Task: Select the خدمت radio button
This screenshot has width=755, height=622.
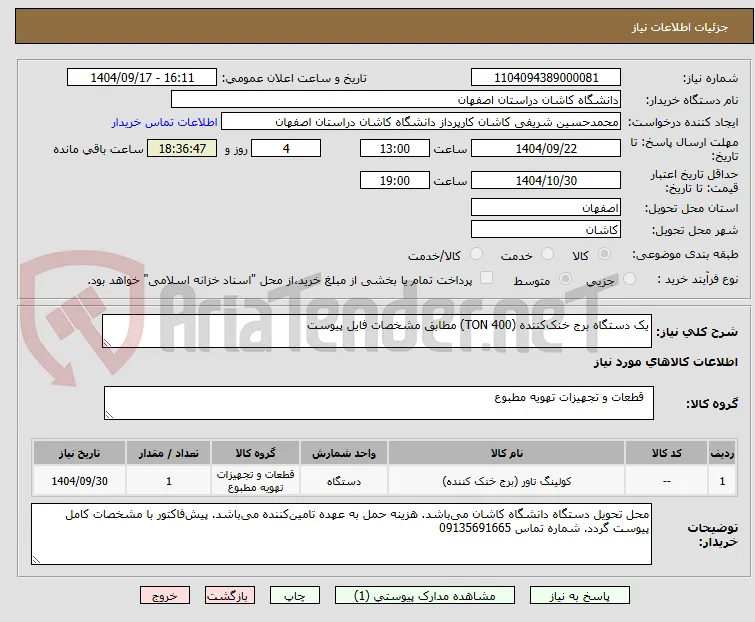Action: pos(547,254)
